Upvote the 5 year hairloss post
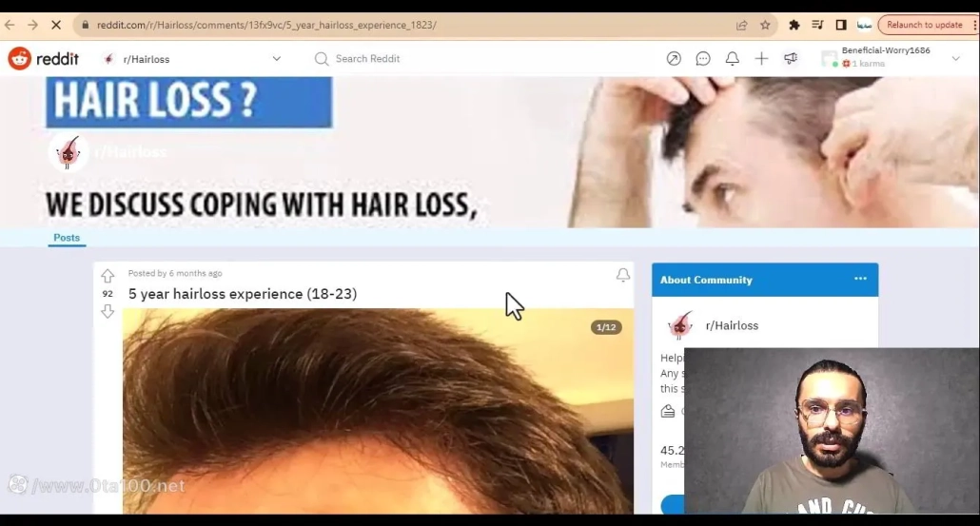980x526 pixels. click(x=108, y=276)
